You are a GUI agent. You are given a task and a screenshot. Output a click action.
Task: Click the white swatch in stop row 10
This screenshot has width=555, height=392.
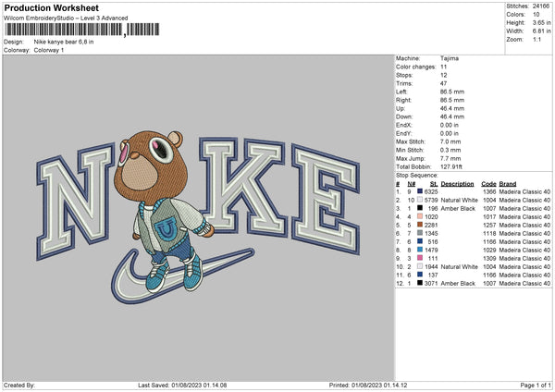pos(420,267)
